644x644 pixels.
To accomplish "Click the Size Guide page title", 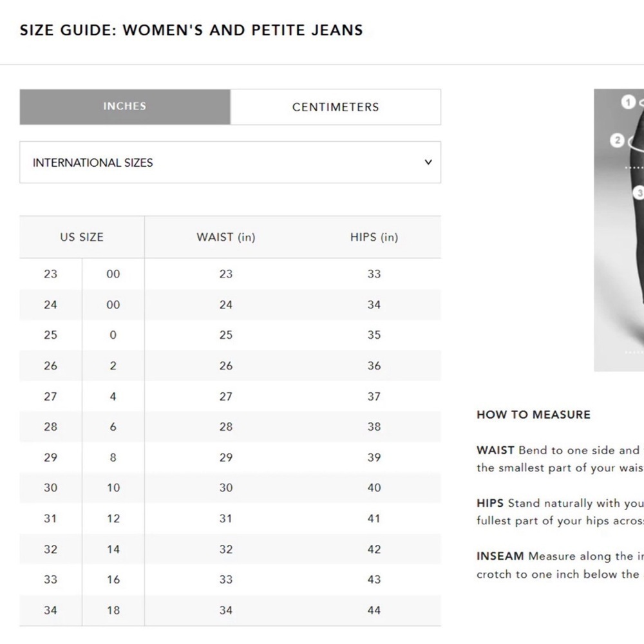I will (x=191, y=30).
